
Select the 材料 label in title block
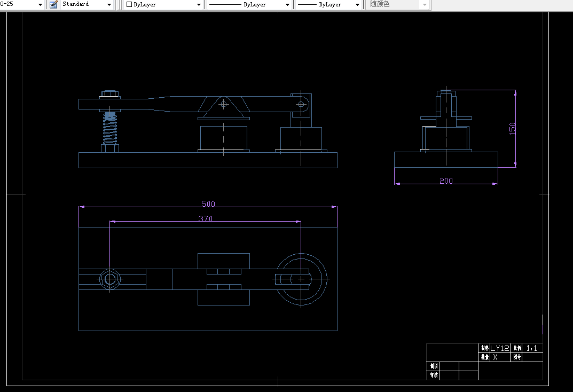[x=484, y=348]
